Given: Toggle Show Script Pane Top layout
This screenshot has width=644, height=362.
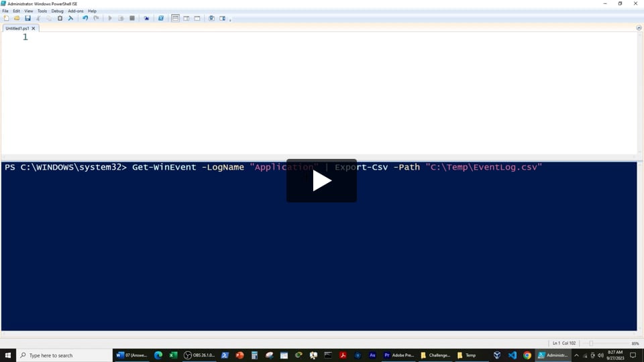Looking at the screenshot, I should click(x=176, y=18).
